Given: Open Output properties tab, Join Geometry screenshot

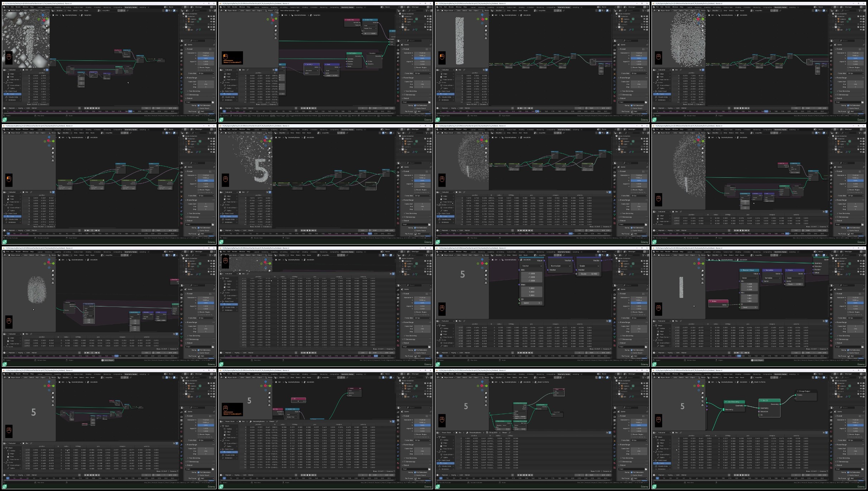Looking at the screenshot, I should coord(831,421).
